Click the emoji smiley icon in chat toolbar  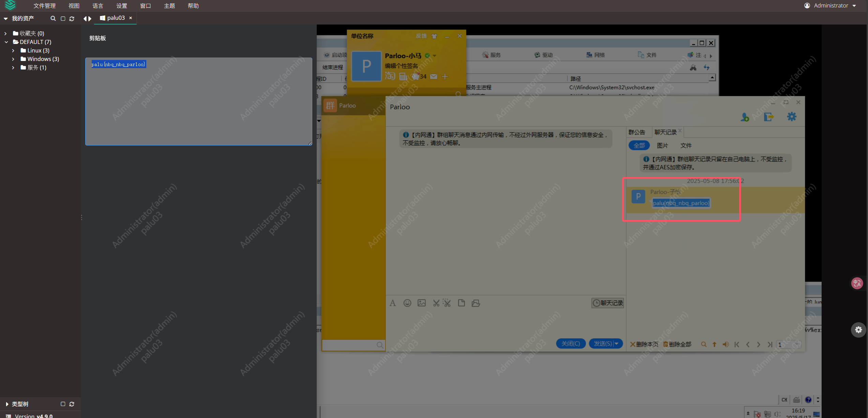pos(407,303)
